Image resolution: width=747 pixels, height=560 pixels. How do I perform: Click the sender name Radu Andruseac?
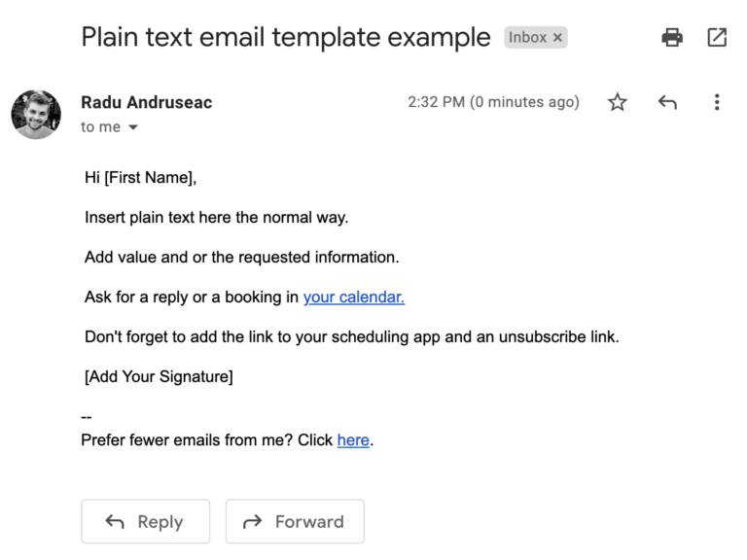pos(147,102)
